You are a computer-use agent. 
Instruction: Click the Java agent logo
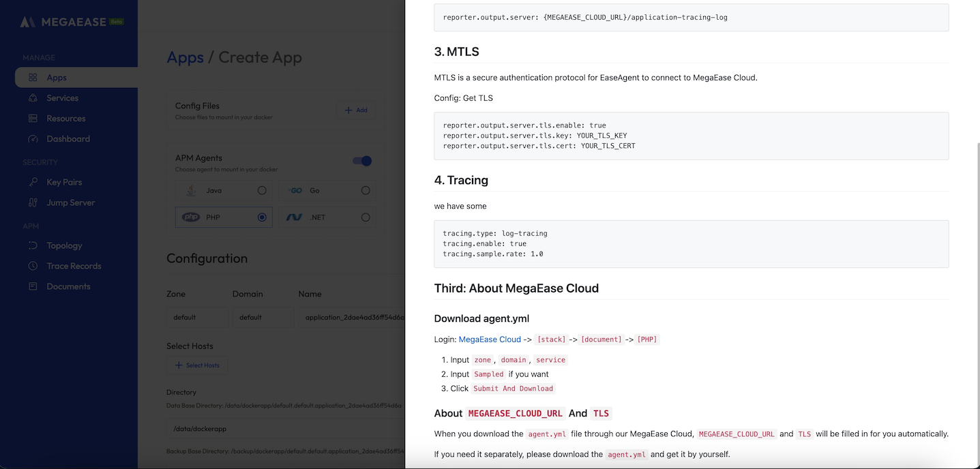(192, 190)
